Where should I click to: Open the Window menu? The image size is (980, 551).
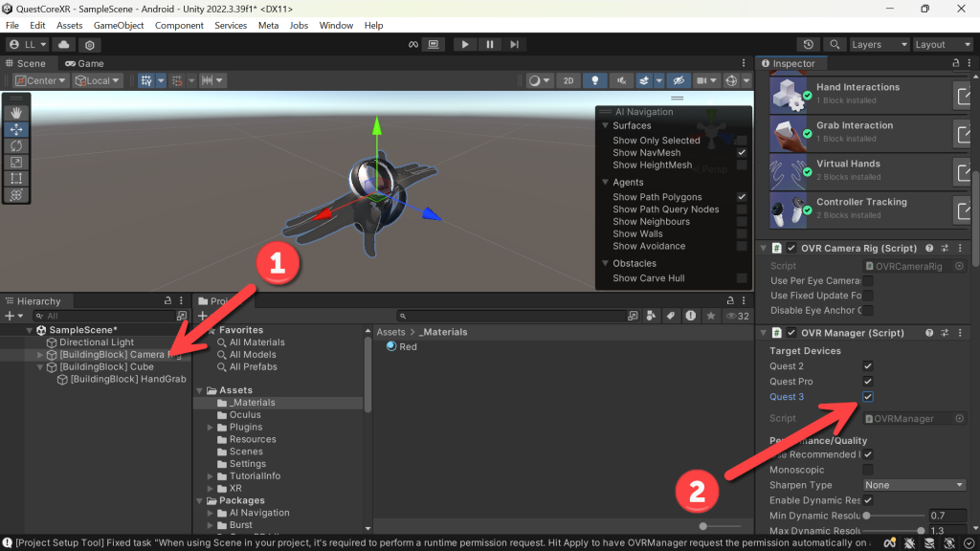[x=336, y=26]
